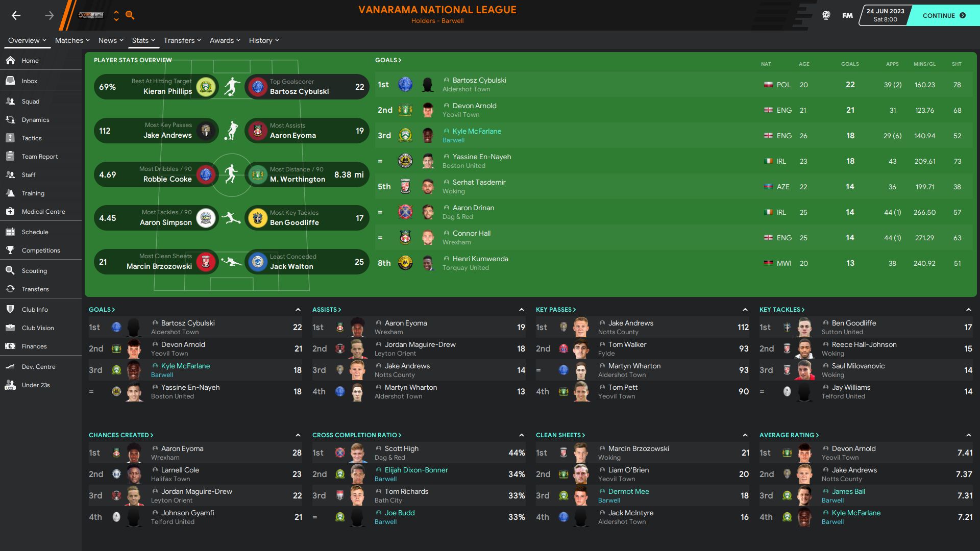Open the History menu tab
980x551 pixels.
tap(264, 40)
